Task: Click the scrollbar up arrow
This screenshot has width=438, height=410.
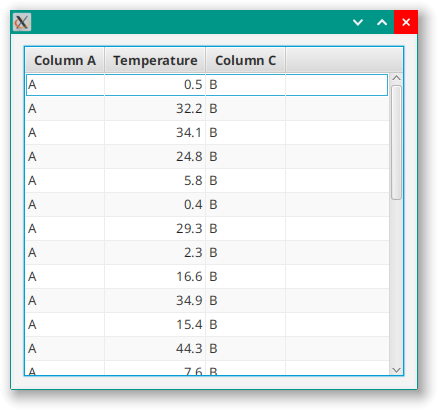Action: click(x=396, y=78)
